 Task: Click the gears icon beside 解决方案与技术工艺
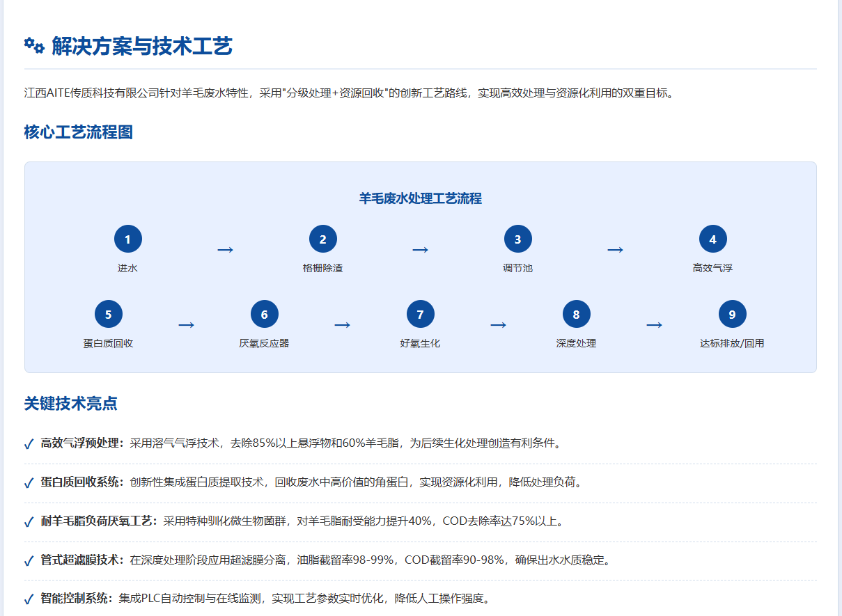[34, 46]
